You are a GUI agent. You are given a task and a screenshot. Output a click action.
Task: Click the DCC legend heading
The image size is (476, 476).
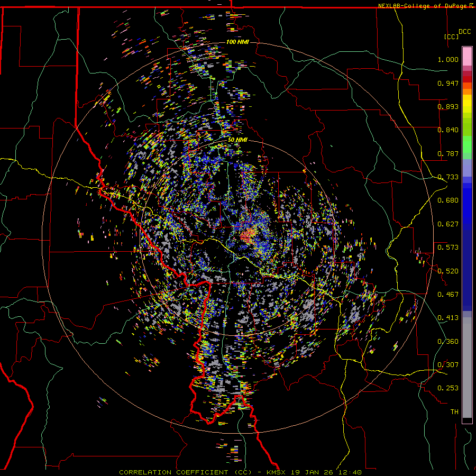coord(464,32)
